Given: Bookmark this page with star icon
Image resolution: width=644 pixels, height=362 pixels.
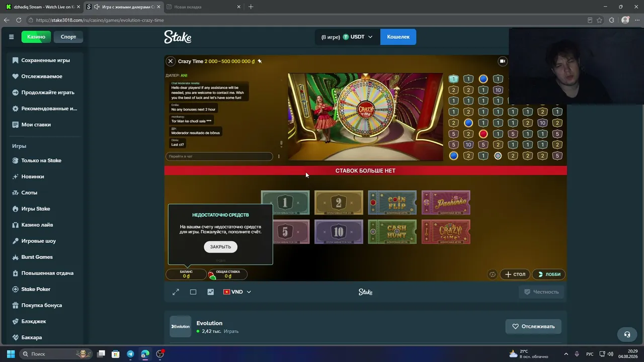Looking at the screenshot, I should [599, 20].
